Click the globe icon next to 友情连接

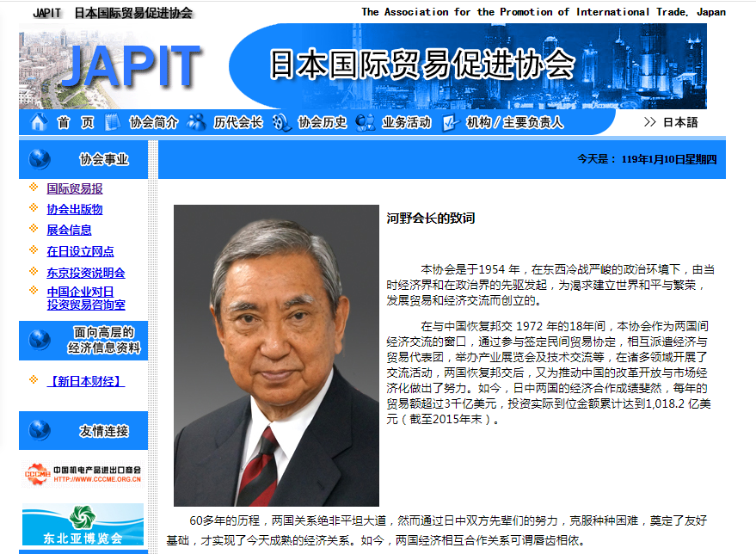[x=40, y=430]
